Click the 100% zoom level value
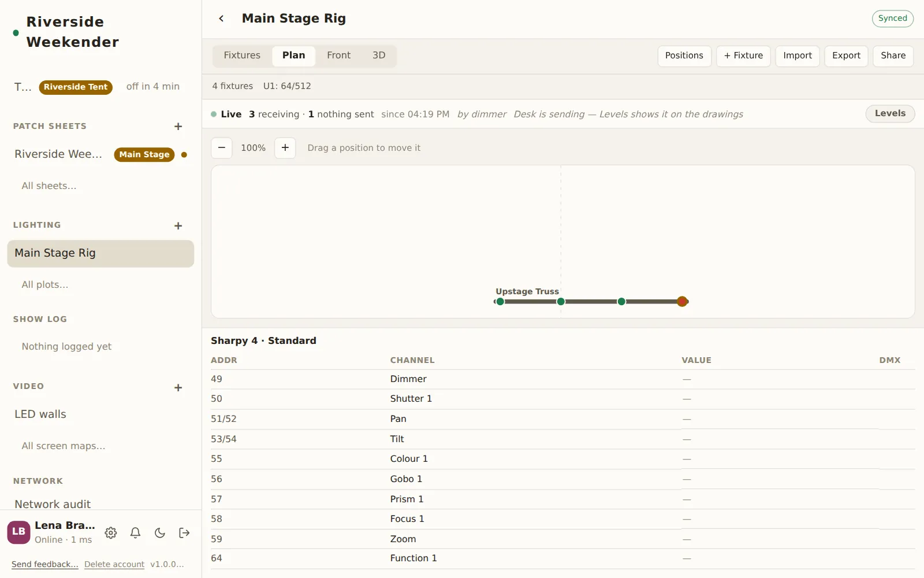Viewport: 924px width, 578px height. pyautogui.click(x=253, y=148)
